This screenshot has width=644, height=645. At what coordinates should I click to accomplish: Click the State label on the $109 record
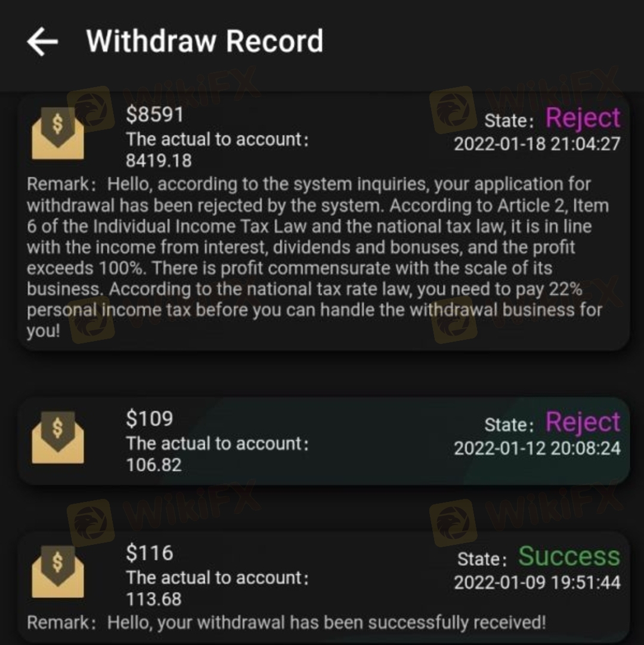(x=509, y=425)
